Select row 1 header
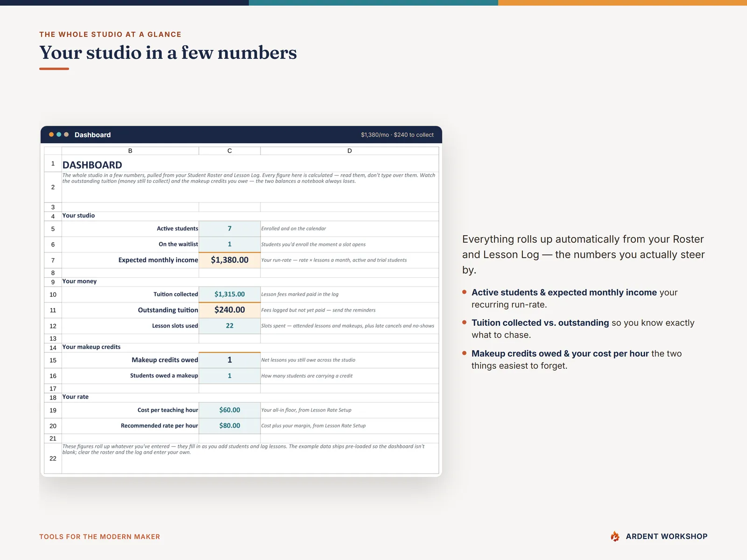 click(53, 164)
